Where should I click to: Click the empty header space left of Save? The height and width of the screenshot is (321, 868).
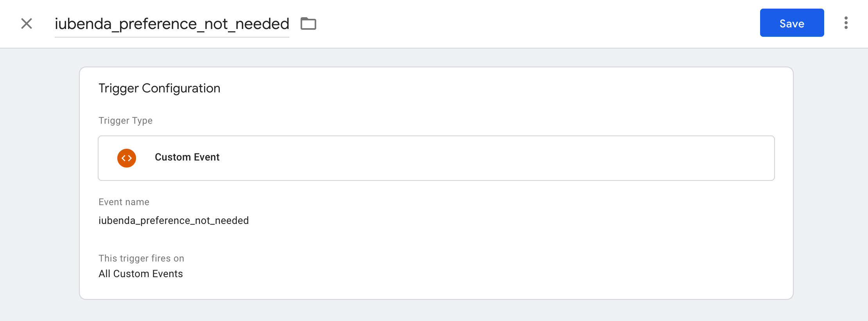(547, 23)
